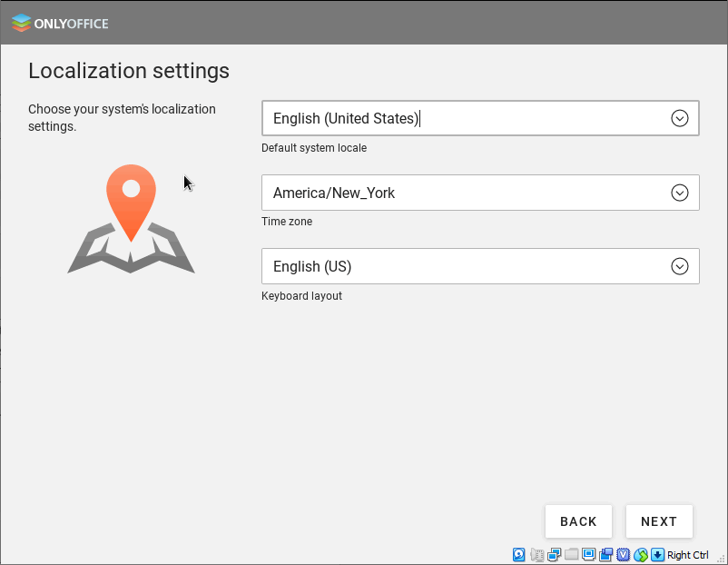Expand the Default system locale dropdown arrow

click(x=679, y=118)
